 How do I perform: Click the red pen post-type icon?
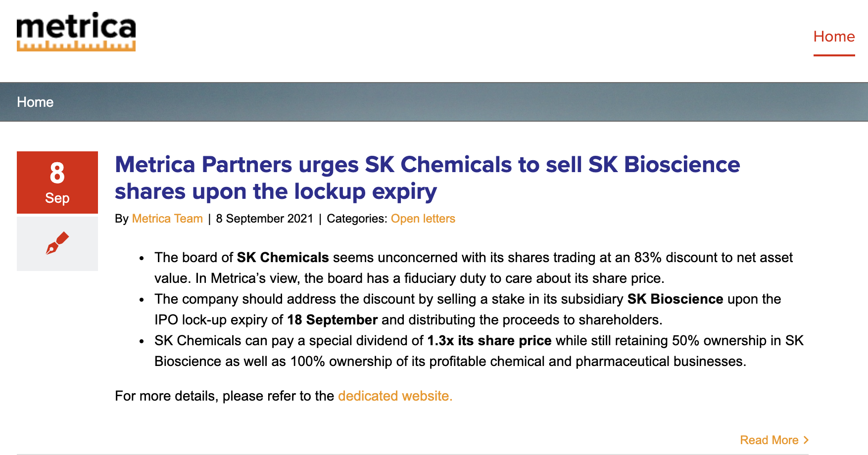tap(57, 243)
